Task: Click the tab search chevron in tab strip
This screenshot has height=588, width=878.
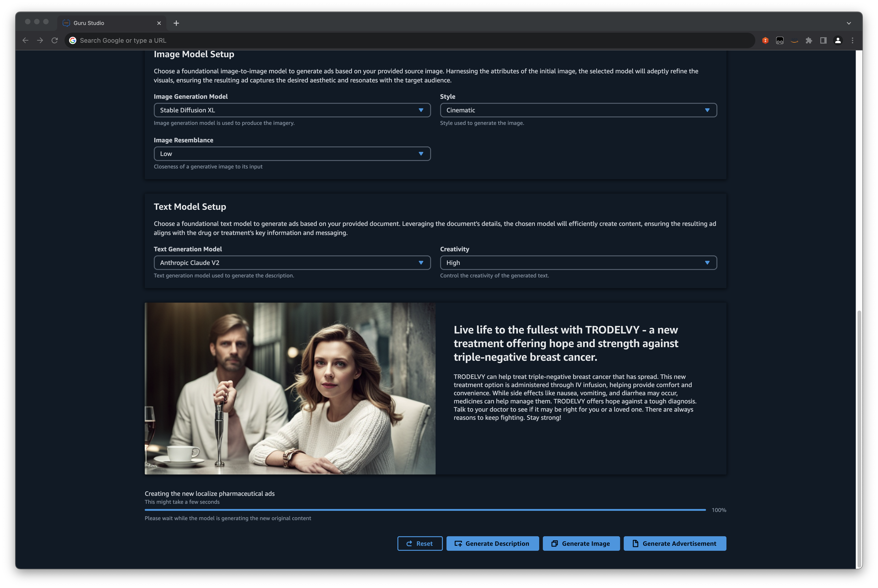Action: [x=849, y=23]
